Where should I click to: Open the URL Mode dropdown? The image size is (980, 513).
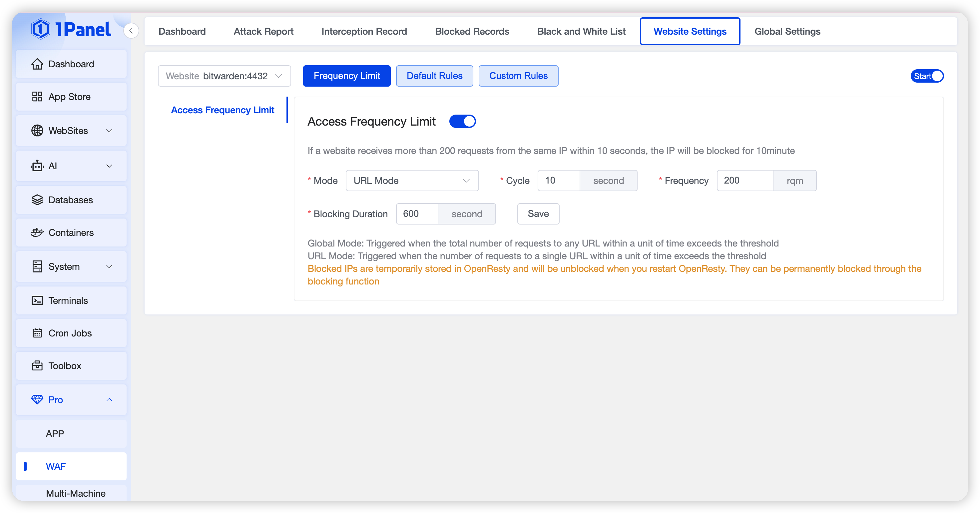pos(412,181)
